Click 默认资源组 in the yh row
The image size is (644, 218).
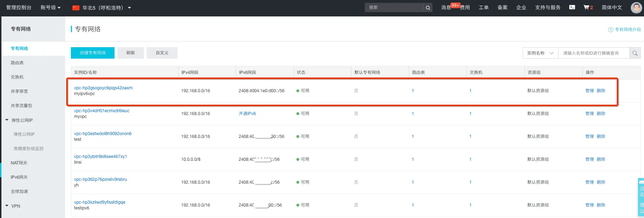[538, 182]
